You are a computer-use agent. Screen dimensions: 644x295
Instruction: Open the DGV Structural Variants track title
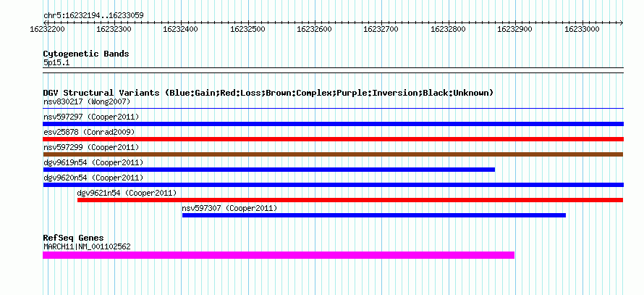268,93
